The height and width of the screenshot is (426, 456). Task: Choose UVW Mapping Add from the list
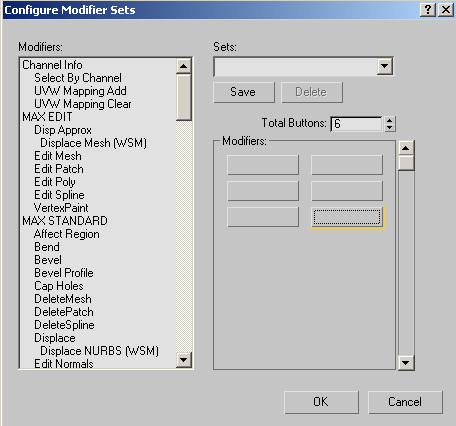click(x=80, y=91)
